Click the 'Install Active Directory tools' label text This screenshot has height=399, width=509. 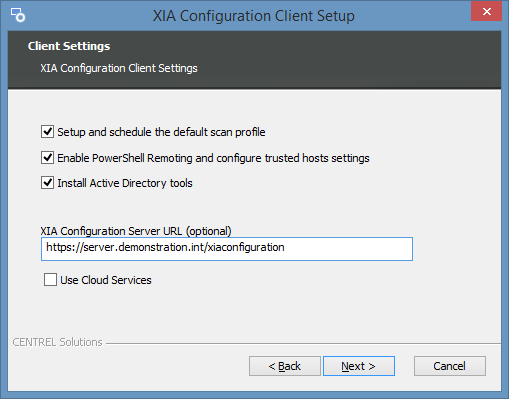pyautogui.click(x=125, y=183)
